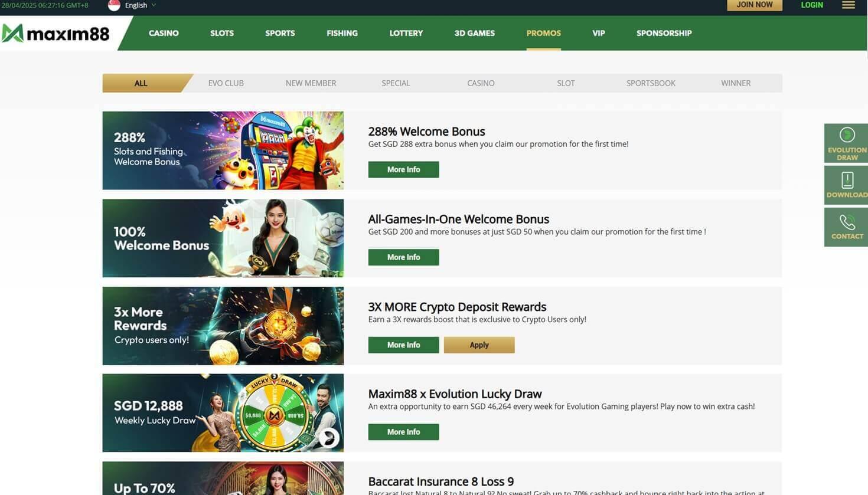This screenshot has width=868, height=495.
Task: Open the hamburger menu icon
Action: (x=848, y=5)
